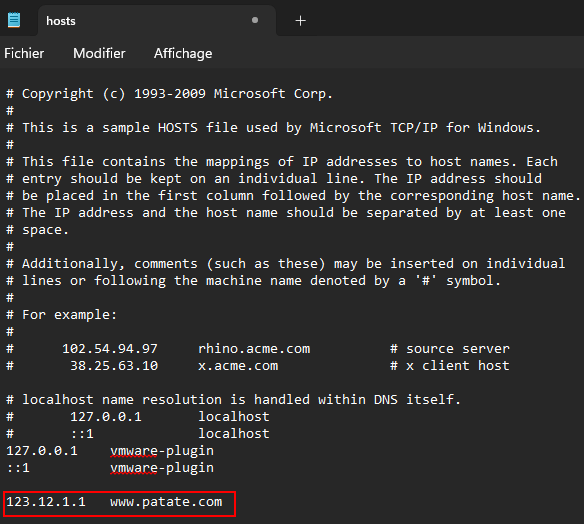Screen dimensions: 584x524
Task: Click on www.patate.com
Action: pyautogui.click(x=166, y=502)
